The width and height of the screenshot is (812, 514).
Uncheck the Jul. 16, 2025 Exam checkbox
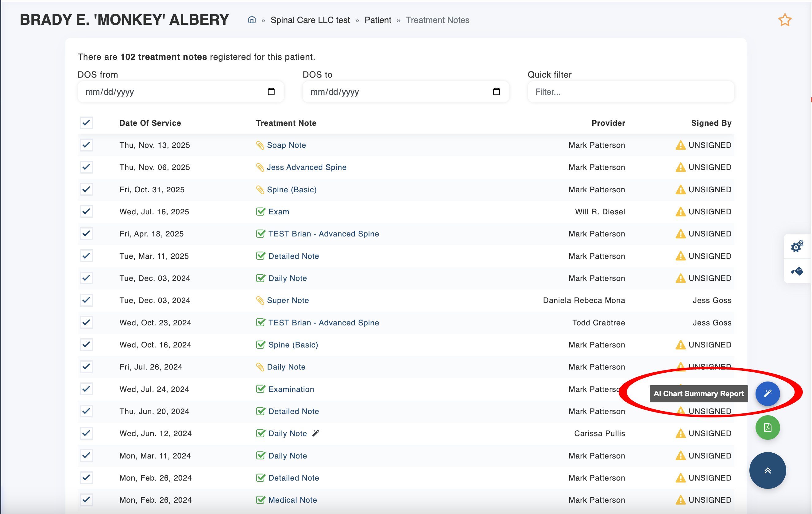pos(86,211)
